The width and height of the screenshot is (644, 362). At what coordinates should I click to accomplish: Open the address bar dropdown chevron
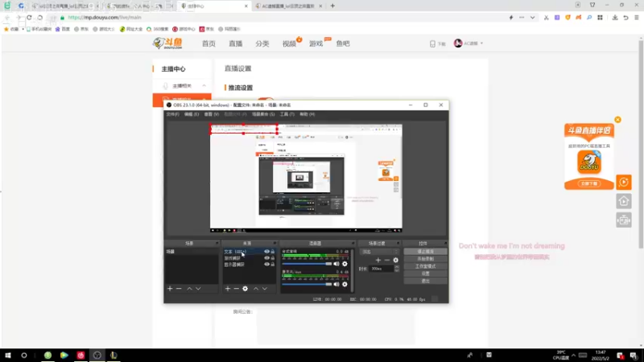(x=533, y=18)
